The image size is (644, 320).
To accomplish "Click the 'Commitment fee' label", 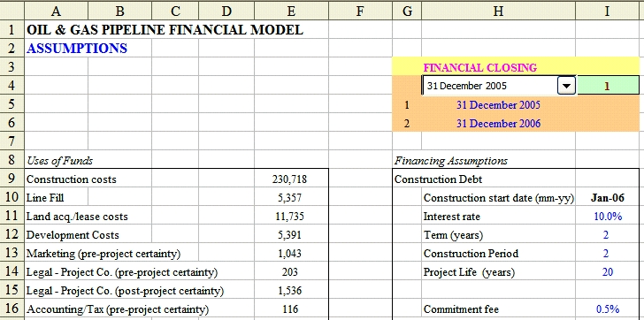I will pos(461,309).
